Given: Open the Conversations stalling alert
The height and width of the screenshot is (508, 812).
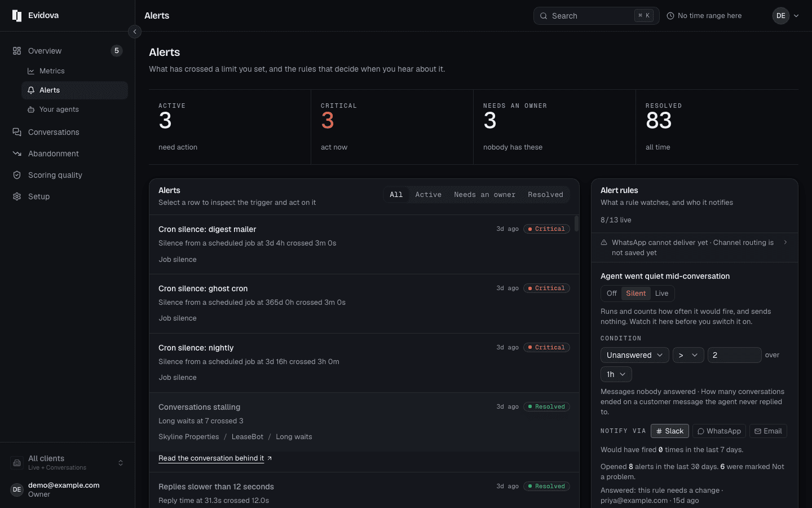Looking at the screenshot, I should [364, 422].
